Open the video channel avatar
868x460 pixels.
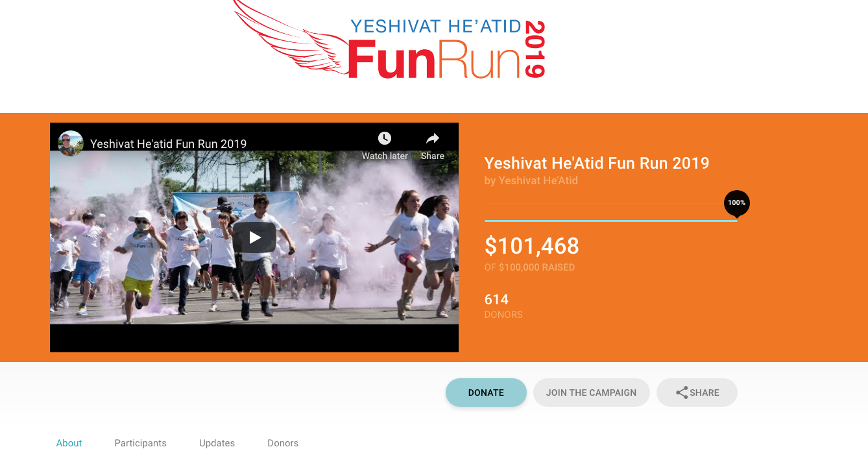point(71,143)
